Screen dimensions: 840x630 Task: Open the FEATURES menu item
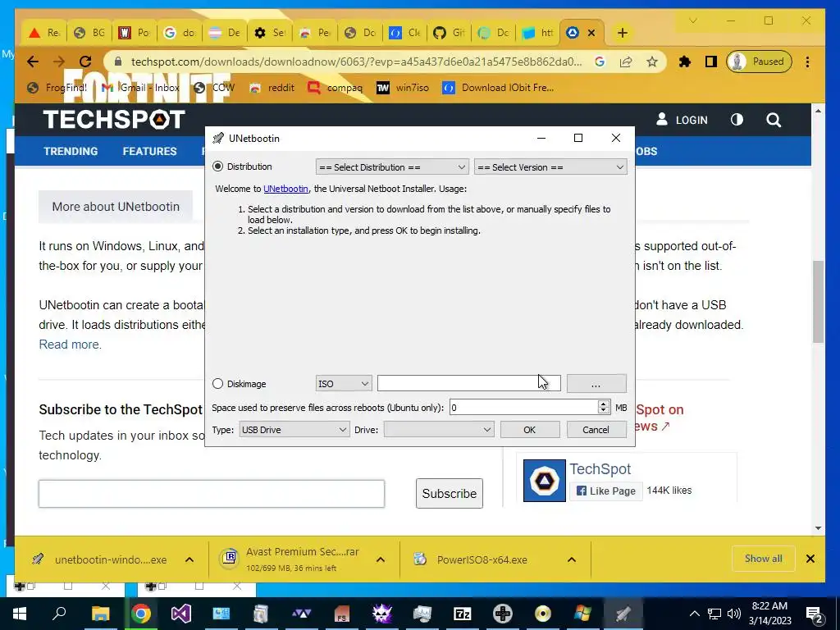(x=149, y=151)
